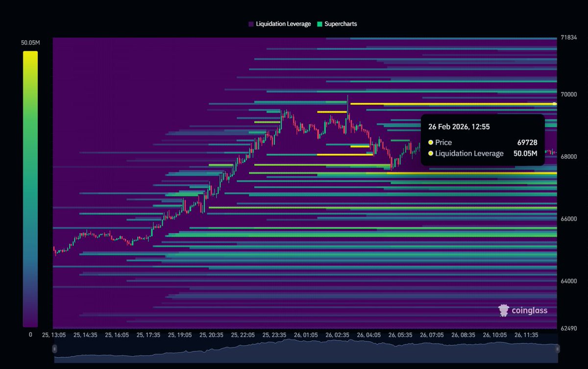Click the left handle of the range slider
The image size is (588, 369).
55,348
